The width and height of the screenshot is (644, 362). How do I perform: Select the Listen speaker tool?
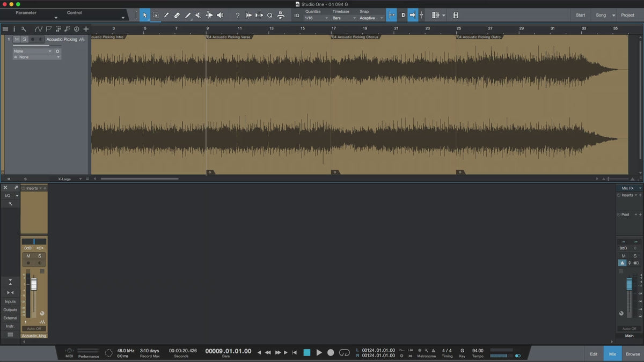click(219, 16)
